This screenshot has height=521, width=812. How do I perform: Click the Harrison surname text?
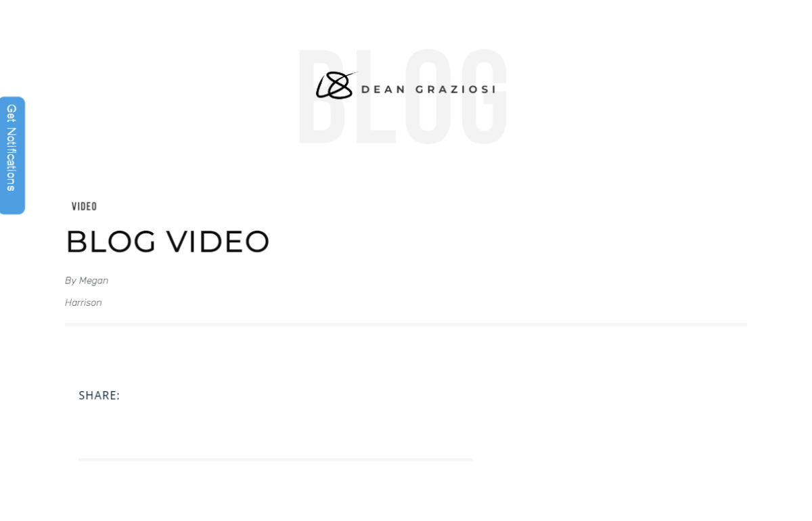pos(83,302)
